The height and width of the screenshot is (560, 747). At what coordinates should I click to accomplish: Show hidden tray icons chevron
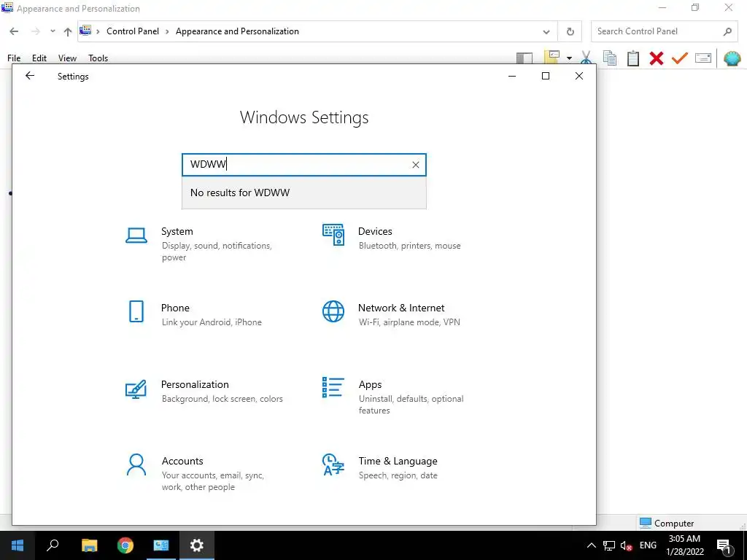pos(591,545)
